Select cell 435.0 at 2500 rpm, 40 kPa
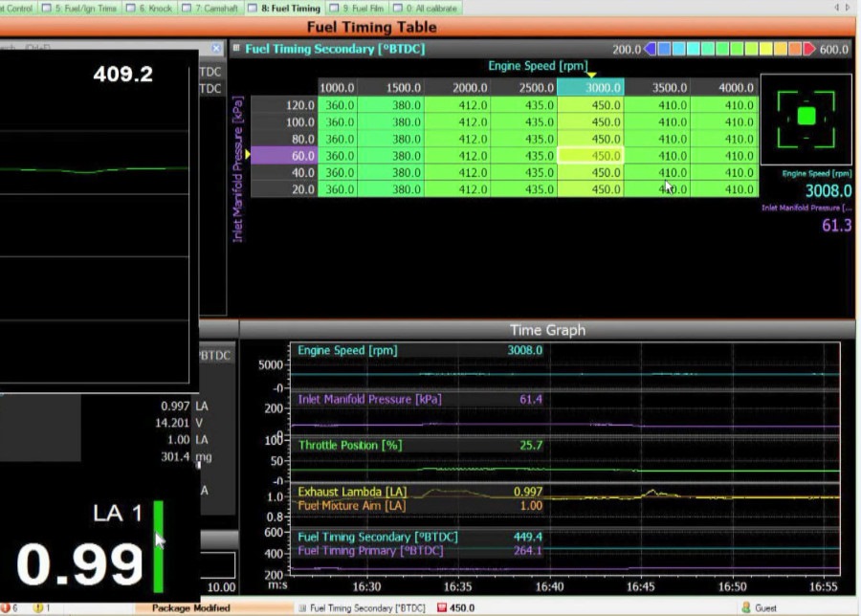861x616 pixels. pyautogui.click(x=524, y=172)
